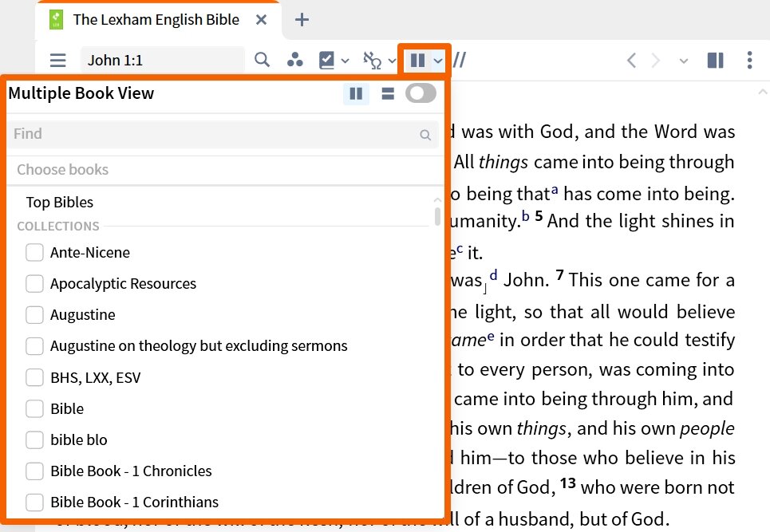Click the magnifier in Find box
Viewport: 770px width, 532px height.
pyautogui.click(x=425, y=135)
